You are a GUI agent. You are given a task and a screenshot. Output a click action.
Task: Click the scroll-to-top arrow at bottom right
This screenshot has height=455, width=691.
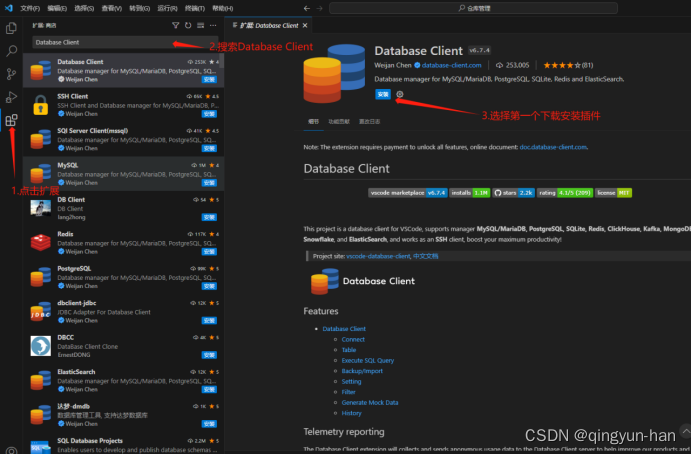tap(685, 431)
